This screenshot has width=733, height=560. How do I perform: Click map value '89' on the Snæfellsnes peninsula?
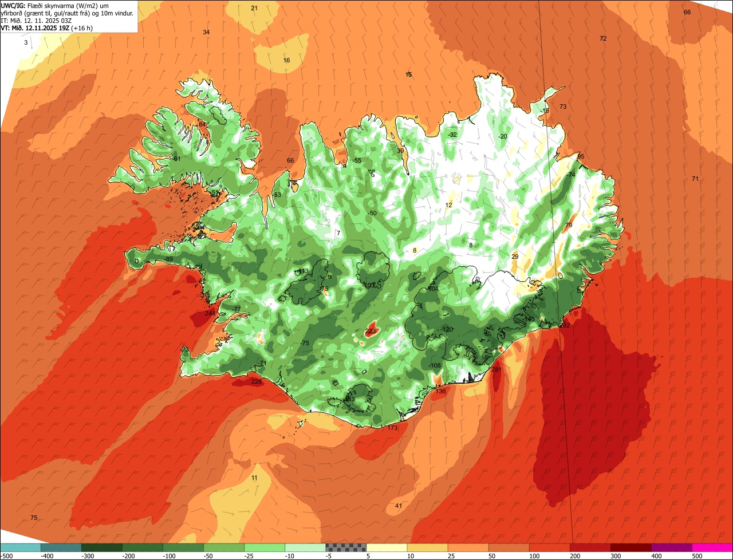169,259
